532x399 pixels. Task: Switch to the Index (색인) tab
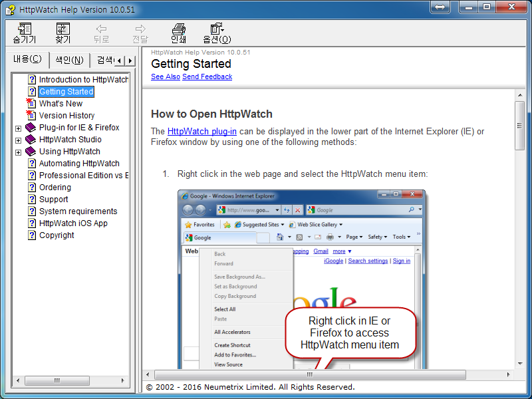pos(70,61)
